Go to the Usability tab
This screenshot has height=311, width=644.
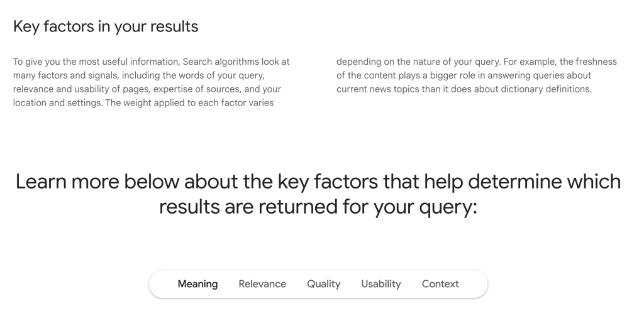pyautogui.click(x=380, y=284)
